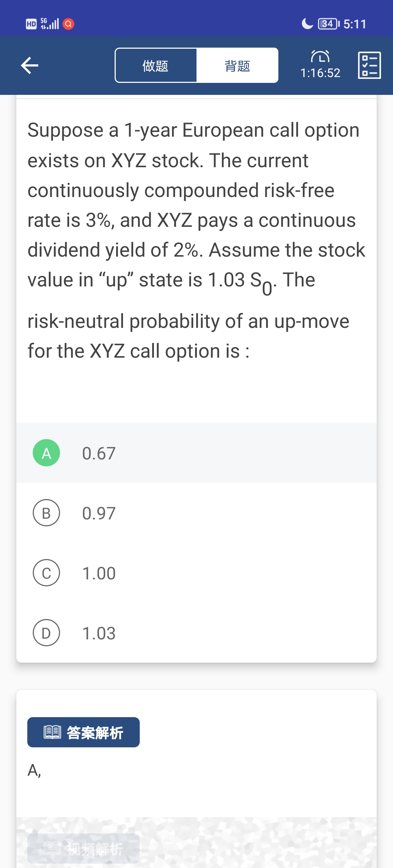Select answer option B circle
Screen dimensions: 393x868
[x=47, y=513]
